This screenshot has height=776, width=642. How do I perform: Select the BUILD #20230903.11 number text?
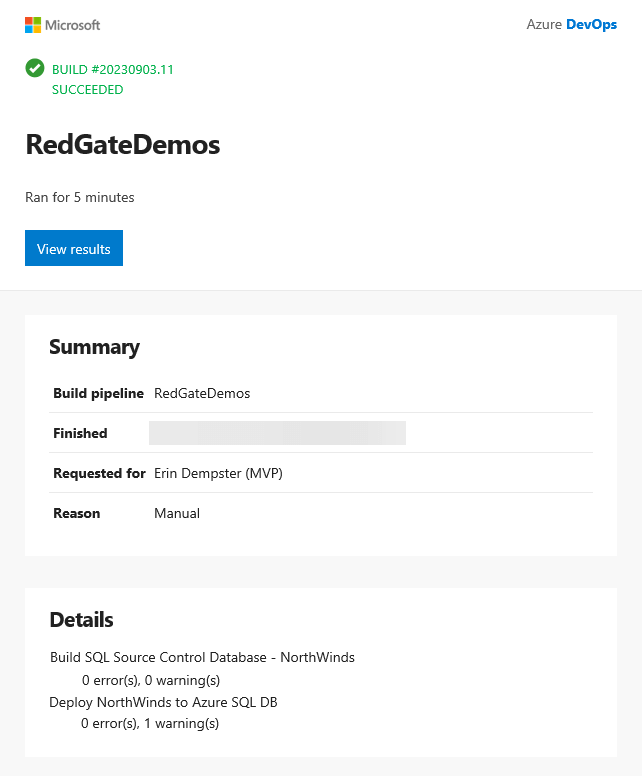[113, 69]
